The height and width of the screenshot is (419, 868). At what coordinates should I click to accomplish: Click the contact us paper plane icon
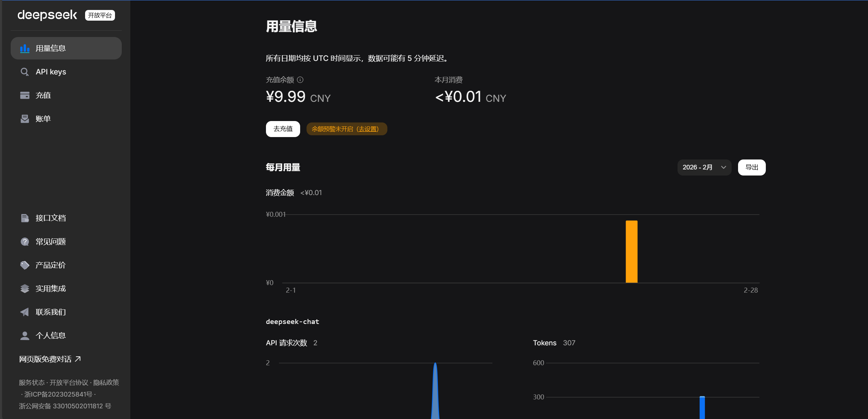25,312
